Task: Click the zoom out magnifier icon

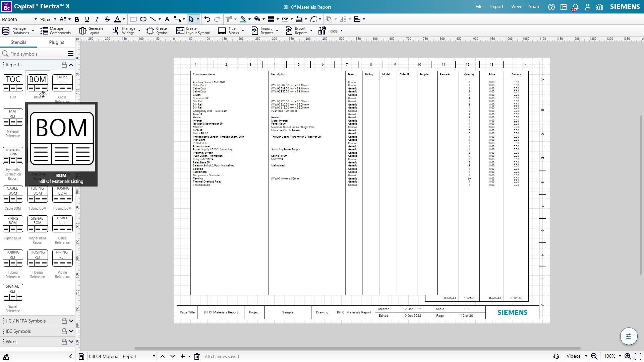Action: tap(594, 356)
